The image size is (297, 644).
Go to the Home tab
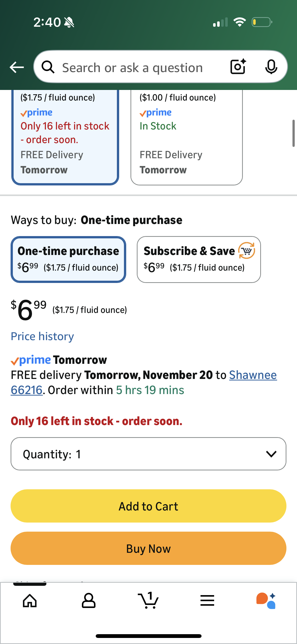pos(30,601)
